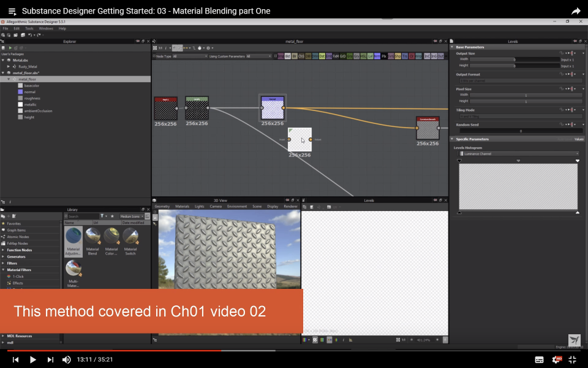Expand the Rusty_Metal graph
588x368 pixels.
click(8, 66)
